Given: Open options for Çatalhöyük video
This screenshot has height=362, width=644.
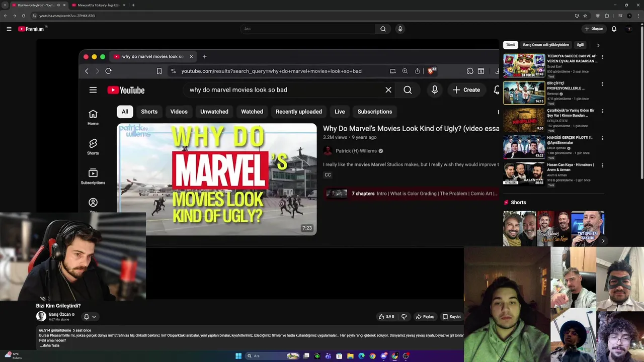Looking at the screenshot, I should (x=602, y=111).
